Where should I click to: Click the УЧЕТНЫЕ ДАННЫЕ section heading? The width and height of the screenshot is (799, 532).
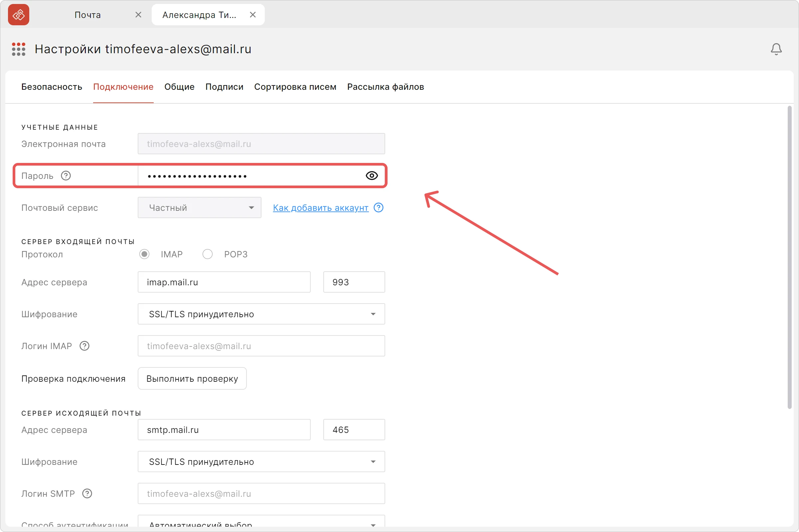(60, 127)
